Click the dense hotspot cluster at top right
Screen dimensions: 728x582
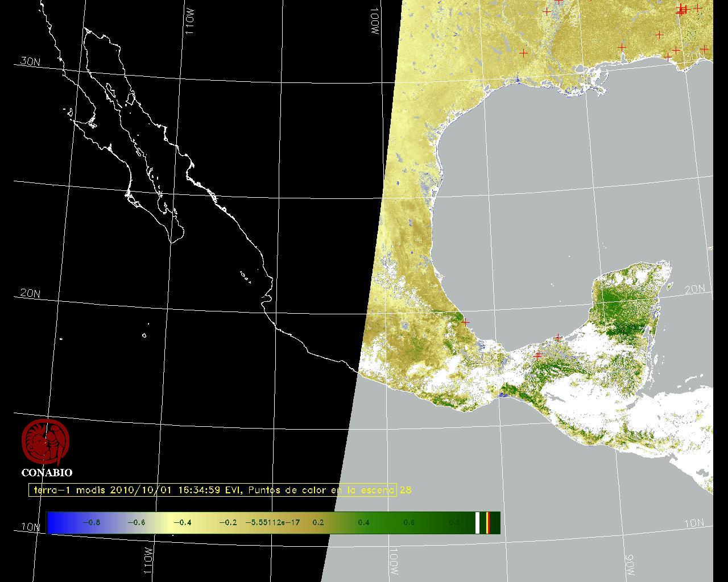coord(682,9)
